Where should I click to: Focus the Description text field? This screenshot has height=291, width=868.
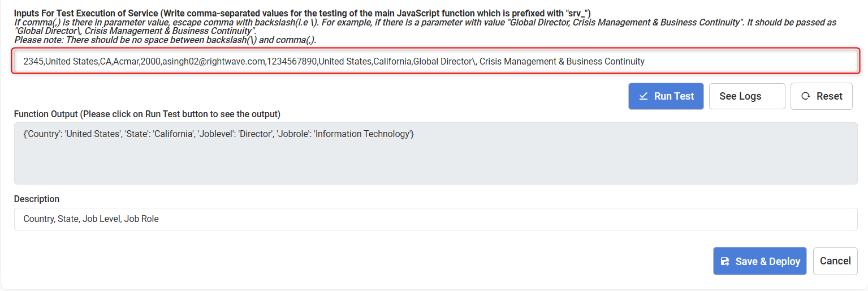point(435,219)
